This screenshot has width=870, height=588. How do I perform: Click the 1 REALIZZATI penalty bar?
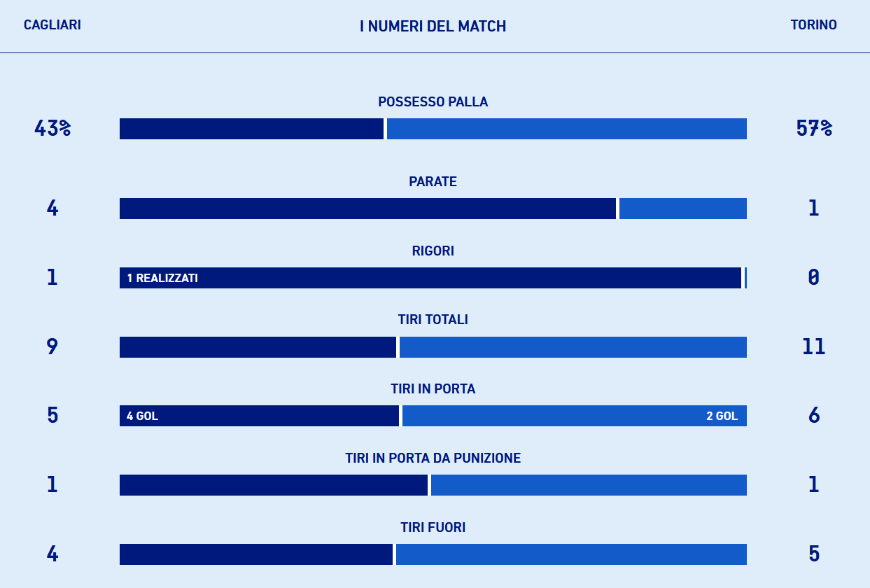click(x=430, y=278)
